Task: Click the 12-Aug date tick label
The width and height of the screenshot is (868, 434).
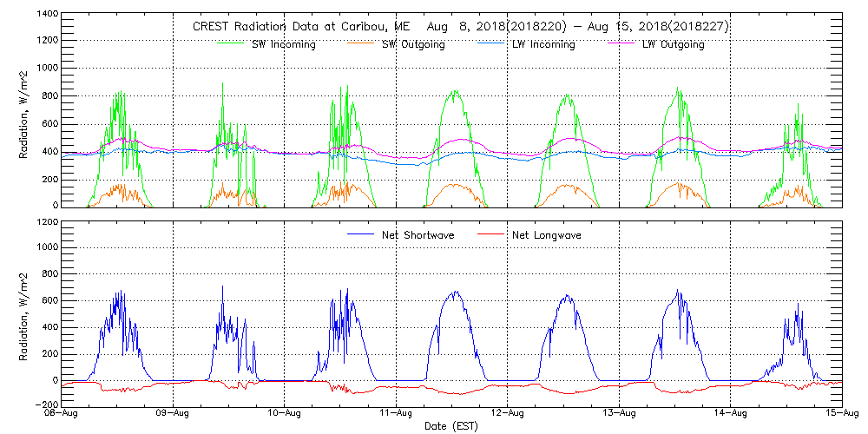Action: pyautogui.click(x=508, y=413)
